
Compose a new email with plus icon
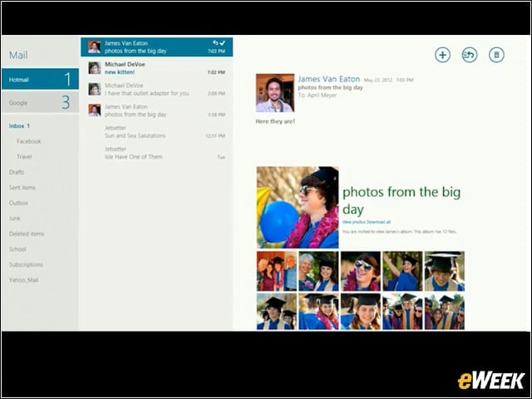pos(442,55)
